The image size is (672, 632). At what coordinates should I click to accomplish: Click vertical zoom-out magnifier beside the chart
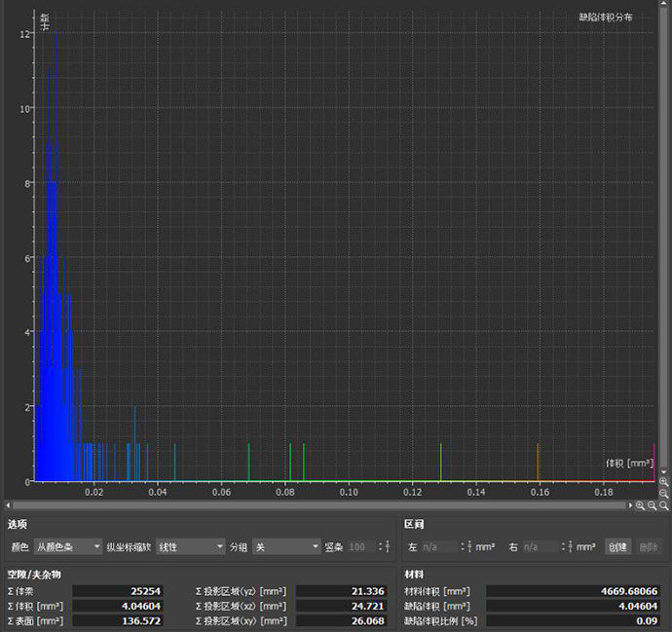coord(664,493)
